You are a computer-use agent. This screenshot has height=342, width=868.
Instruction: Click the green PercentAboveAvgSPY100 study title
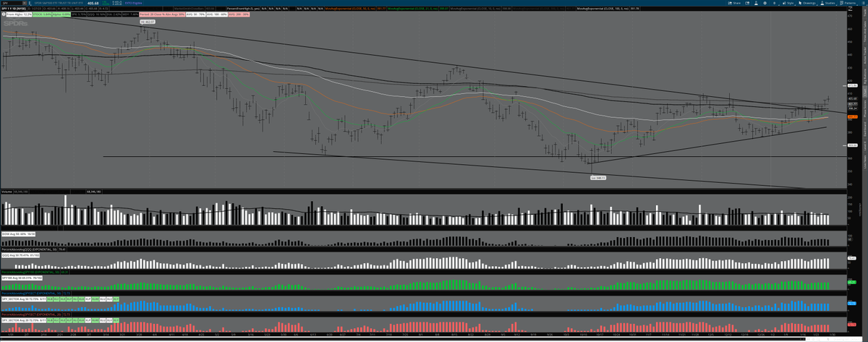coord(30,272)
